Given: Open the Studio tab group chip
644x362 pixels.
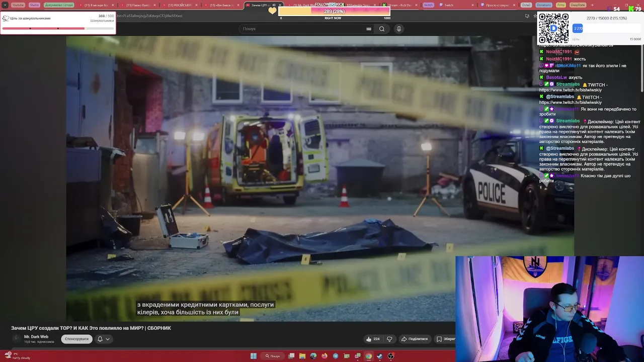Looking at the screenshot, I should click(34, 5).
